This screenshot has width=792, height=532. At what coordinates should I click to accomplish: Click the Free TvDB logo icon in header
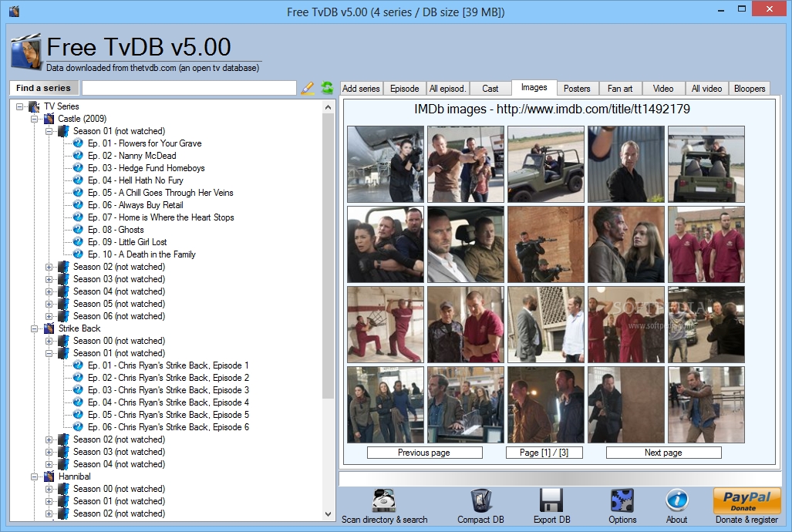[x=25, y=52]
